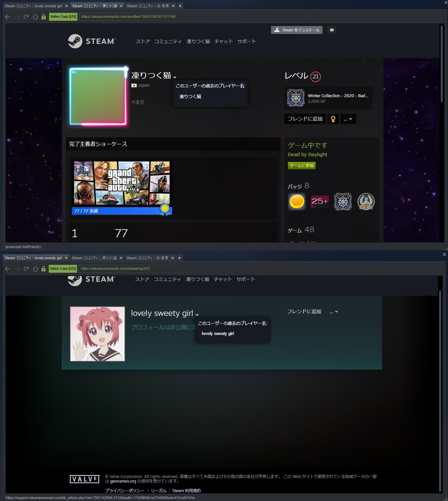Expand the name history arrow next to 凍りつく猫

pos(175,77)
